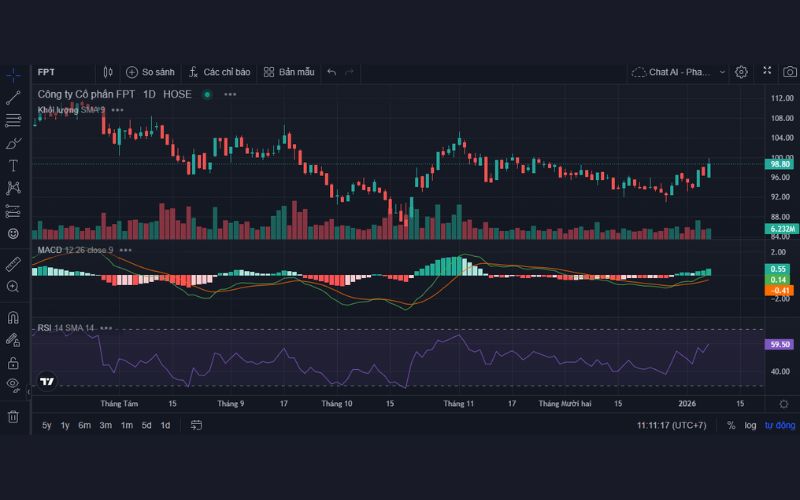Toggle magnet mode for drawings
Image resolution: width=800 pixels, height=500 pixels.
(x=13, y=318)
